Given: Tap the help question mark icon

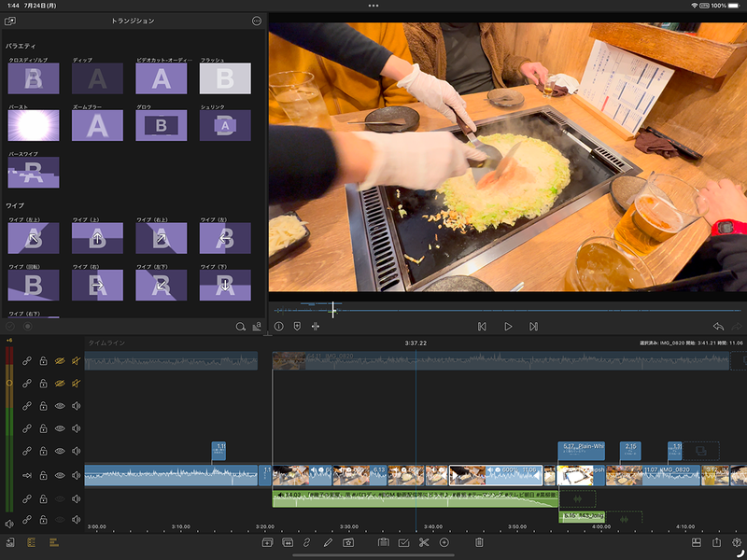Looking at the screenshot, I should click(x=738, y=542).
